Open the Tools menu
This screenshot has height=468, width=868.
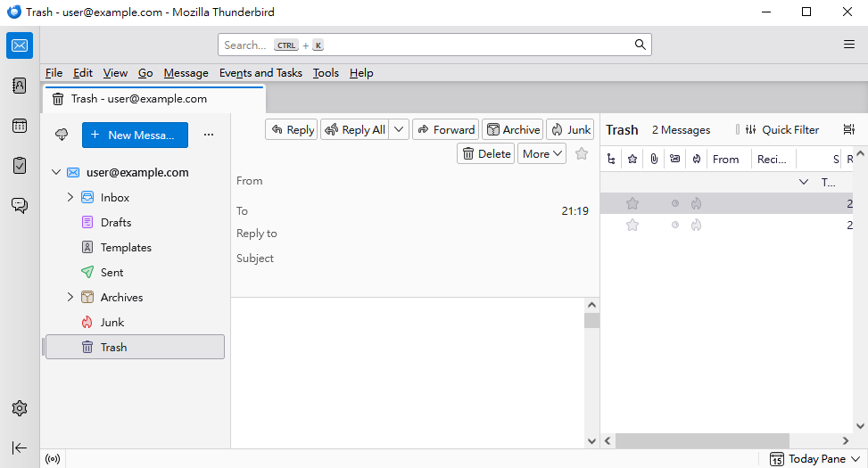point(326,73)
